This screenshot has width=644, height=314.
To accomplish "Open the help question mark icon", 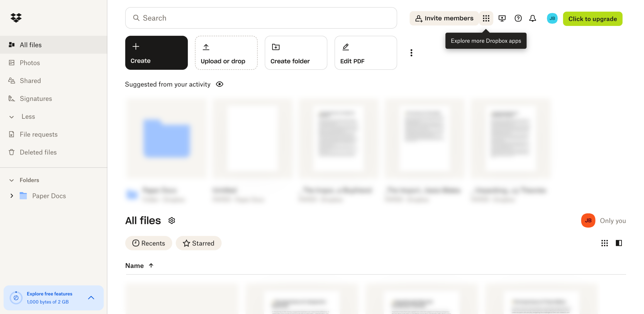I will pos(518,18).
